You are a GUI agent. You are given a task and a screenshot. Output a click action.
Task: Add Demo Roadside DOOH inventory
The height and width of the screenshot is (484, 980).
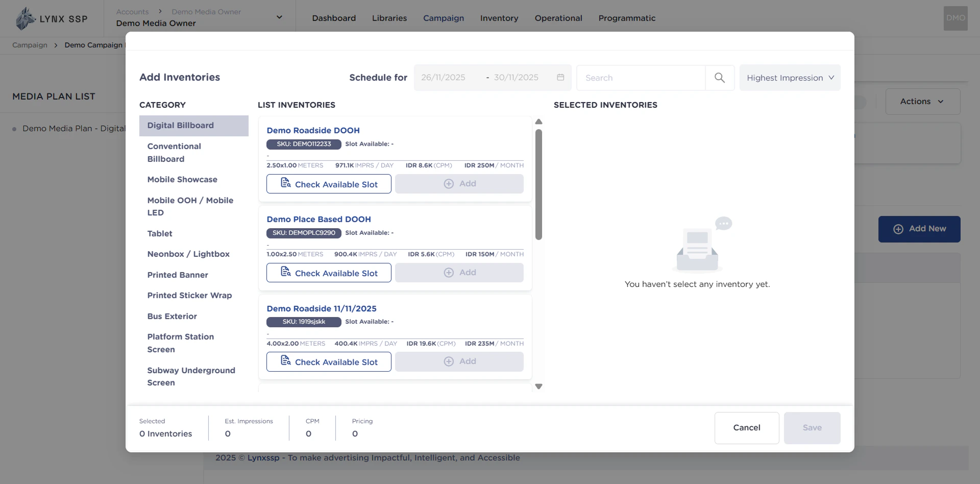coord(459,184)
